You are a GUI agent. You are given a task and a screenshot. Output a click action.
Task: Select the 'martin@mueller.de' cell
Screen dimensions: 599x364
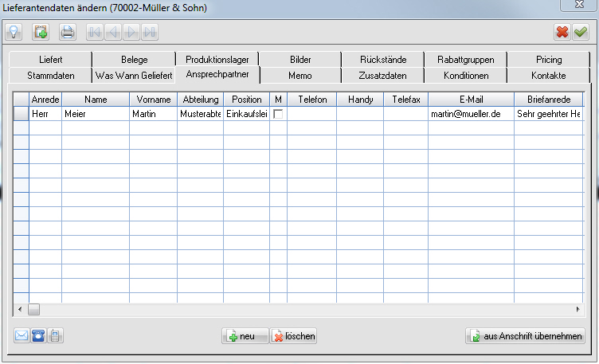point(472,114)
